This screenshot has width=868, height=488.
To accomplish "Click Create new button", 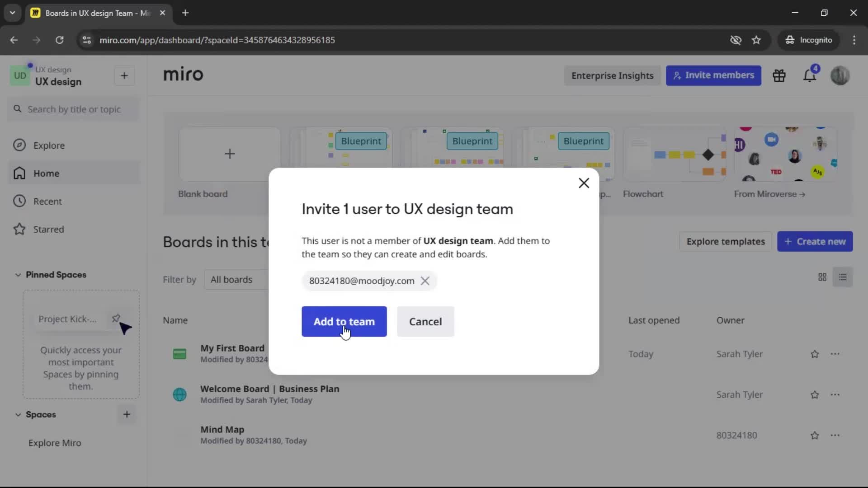I will (815, 241).
